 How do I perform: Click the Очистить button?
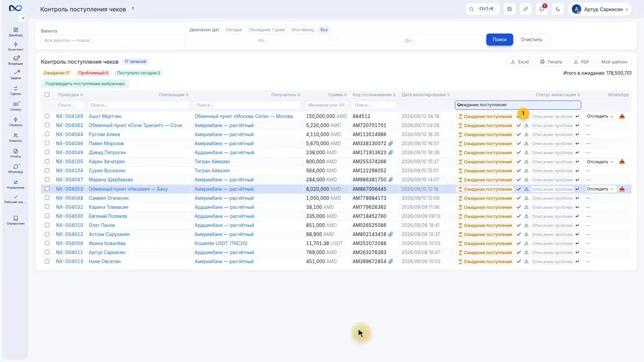pyautogui.click(x=531, y=39)
